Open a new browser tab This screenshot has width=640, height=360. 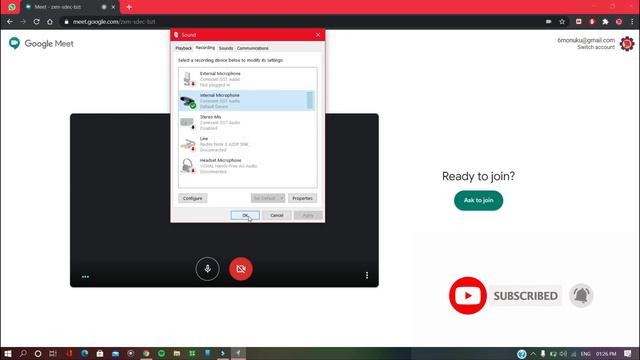pyautogui.click(x=129, y=7)
